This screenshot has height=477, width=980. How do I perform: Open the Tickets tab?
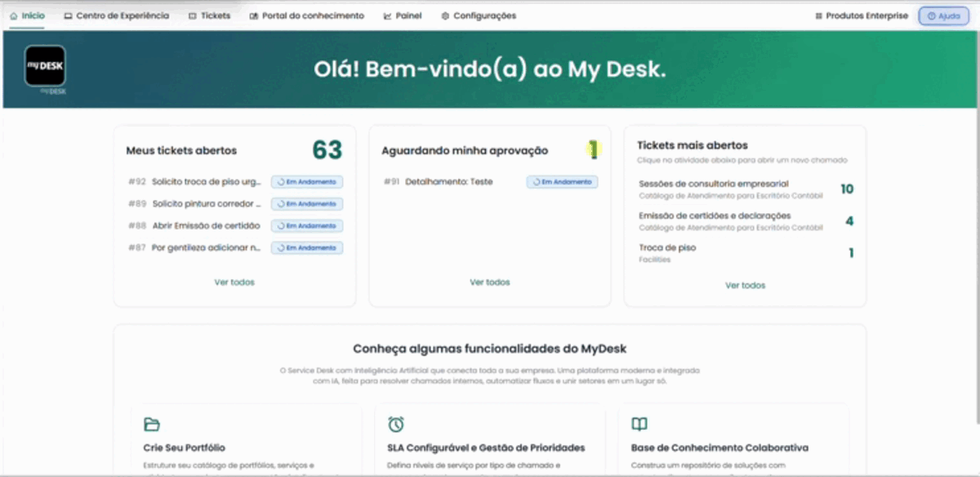click(209, 16)
